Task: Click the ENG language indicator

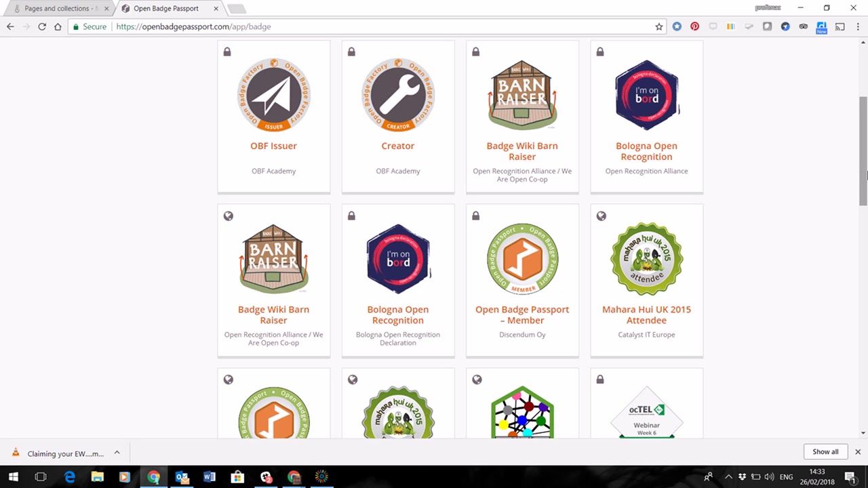Action: tap(787, 477)
